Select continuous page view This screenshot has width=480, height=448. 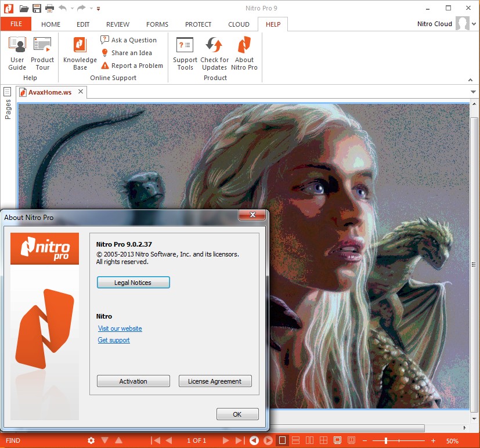click(x=295, y=440)
